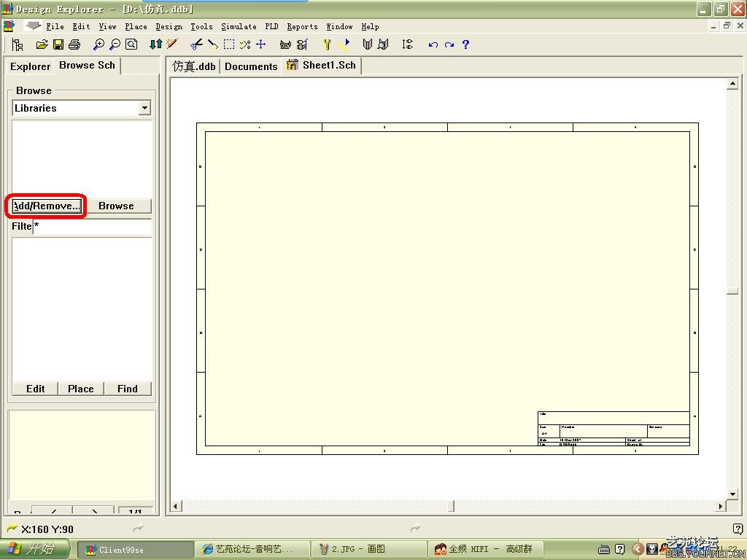747x560 pixels.
Task: Select the Browse Sch panel tab
Action: pos(88,65)
